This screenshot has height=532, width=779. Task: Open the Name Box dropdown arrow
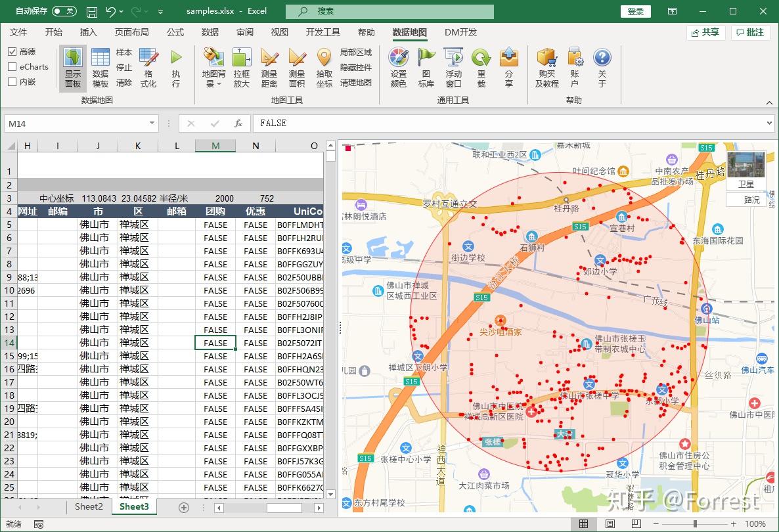152,123
